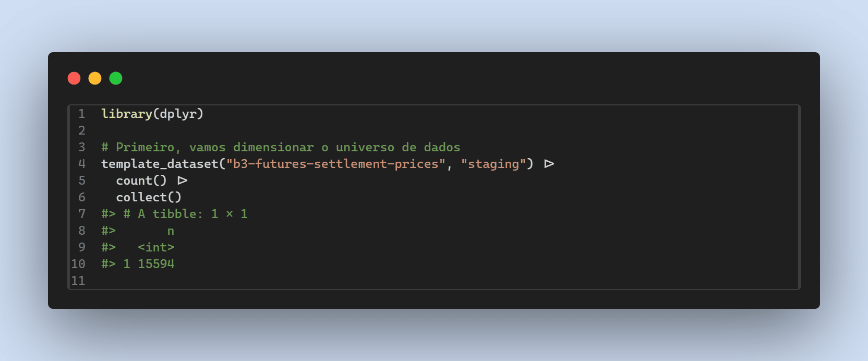Click the red close window dot

pos(74,78)
